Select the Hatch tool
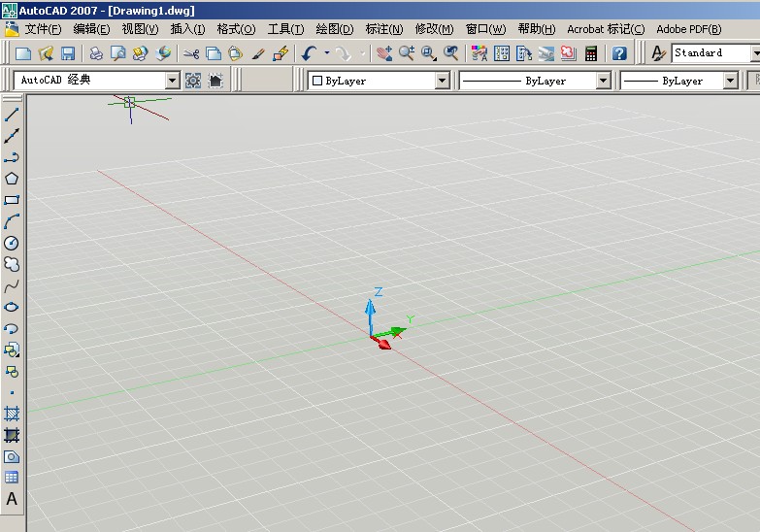760x532 pixels. (x=12, y=414)
